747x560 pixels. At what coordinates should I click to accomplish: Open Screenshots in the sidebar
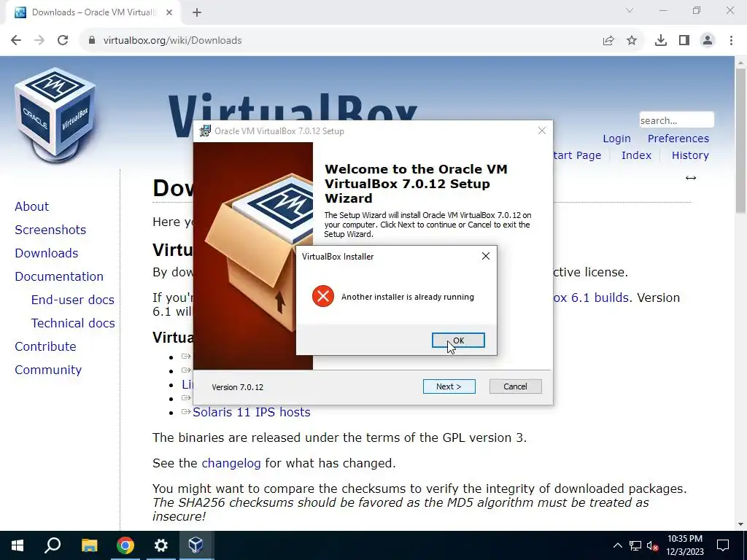click(50, 230)
